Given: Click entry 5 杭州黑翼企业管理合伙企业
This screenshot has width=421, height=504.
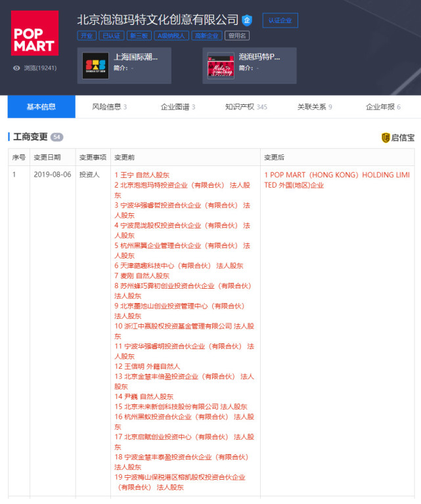Looking at the screenshot, I should 183,251.
